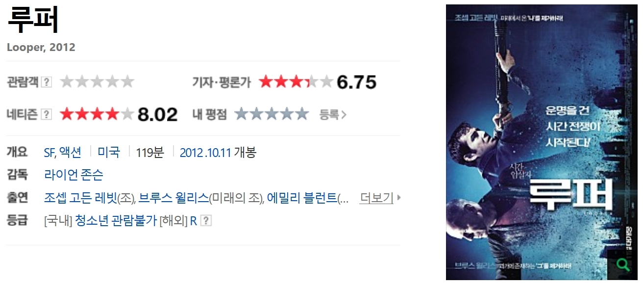This screenshot has height=287, width=644.
Task: Set my rating on the 내 평점 stars
Action: pos(272,114)
